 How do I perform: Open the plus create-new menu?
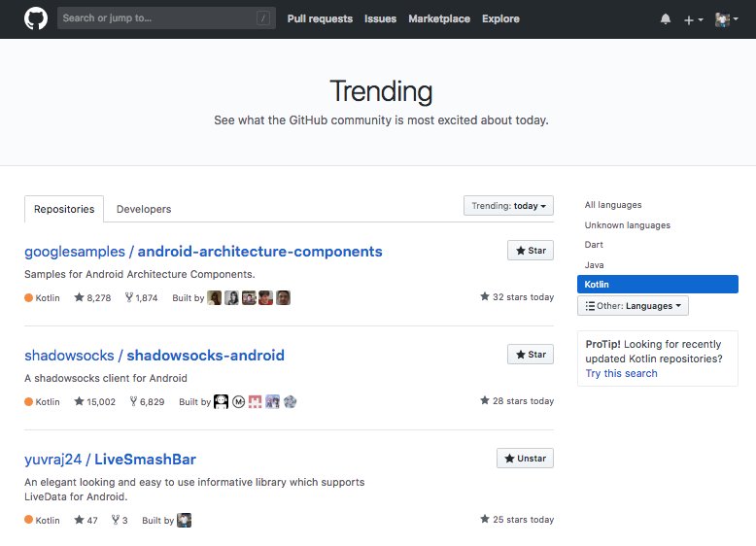click(x=693, y=19)
